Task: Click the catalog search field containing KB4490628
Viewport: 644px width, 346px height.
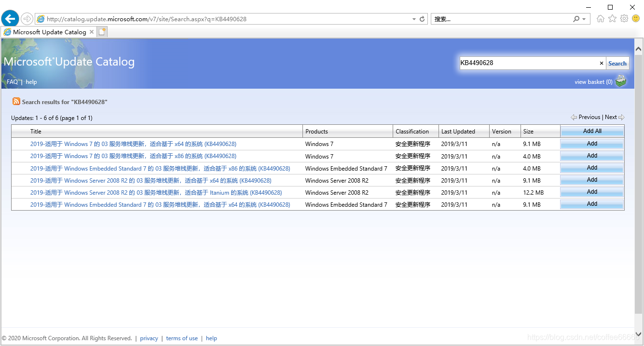Action: (529, 63)
